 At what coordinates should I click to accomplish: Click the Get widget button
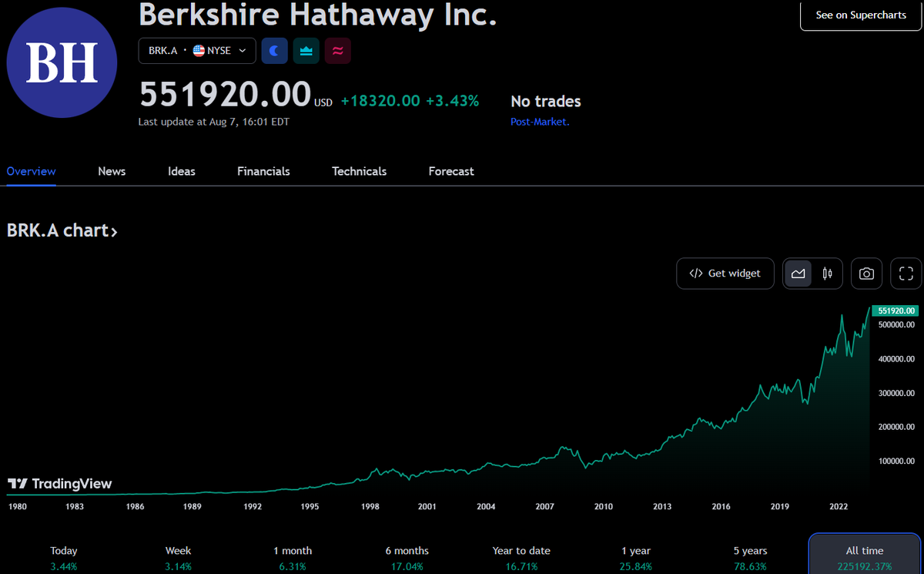tap(725, 274)
